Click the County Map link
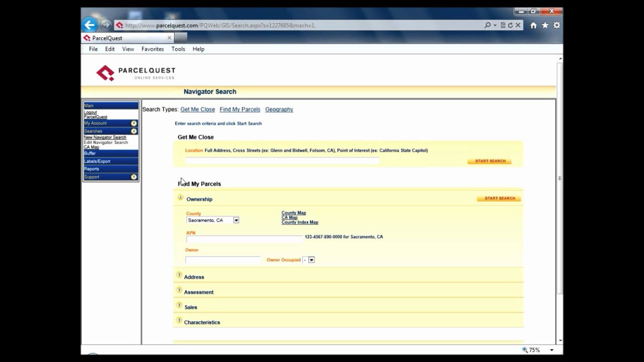The image size is (644, 362). [294, 213]
